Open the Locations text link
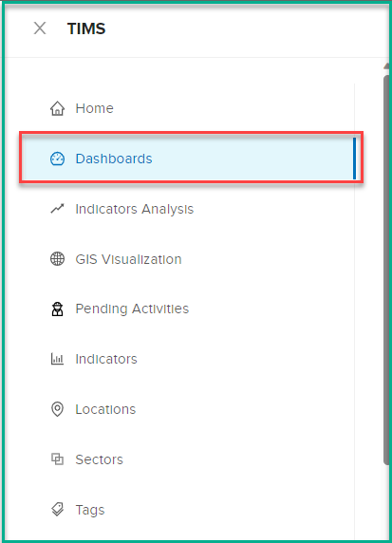Screen dimensions: 392x543 click(x=105, y=409)
